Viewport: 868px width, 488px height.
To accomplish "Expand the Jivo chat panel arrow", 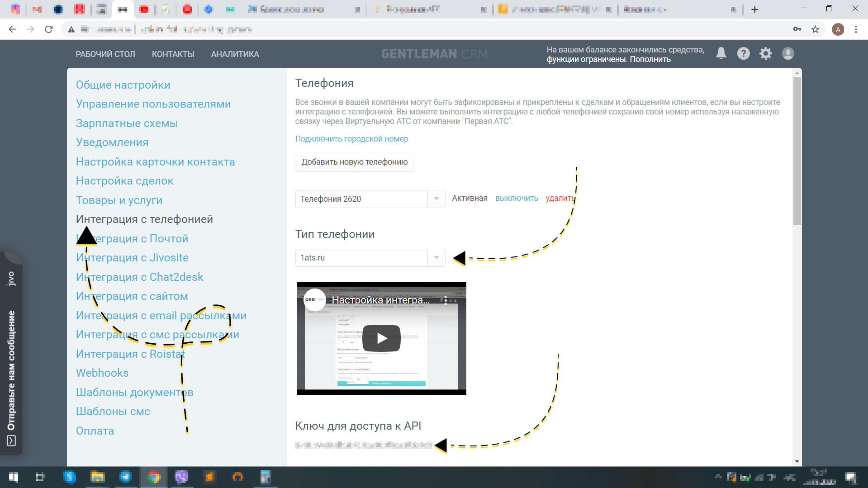I will click(11, 441).
